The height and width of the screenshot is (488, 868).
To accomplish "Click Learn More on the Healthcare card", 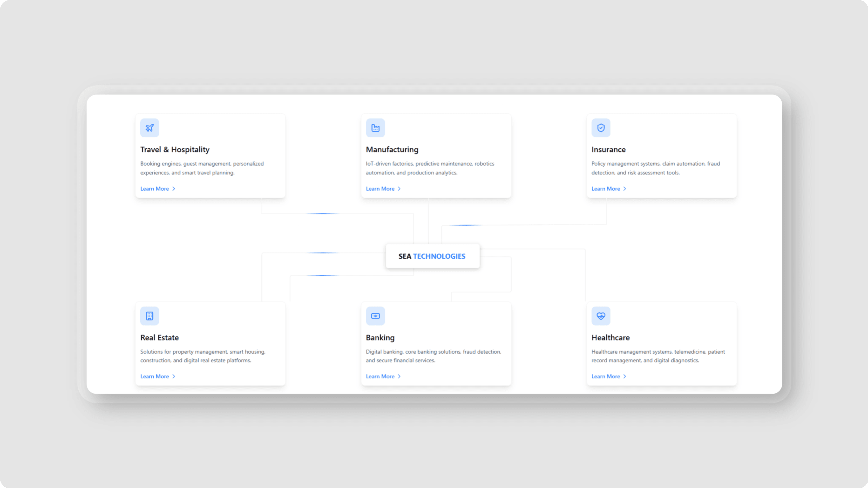I will pyautogui.click(x=605, y=376).
